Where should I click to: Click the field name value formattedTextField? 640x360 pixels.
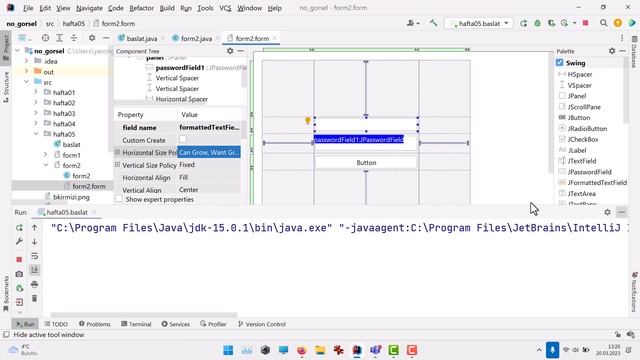209,127
